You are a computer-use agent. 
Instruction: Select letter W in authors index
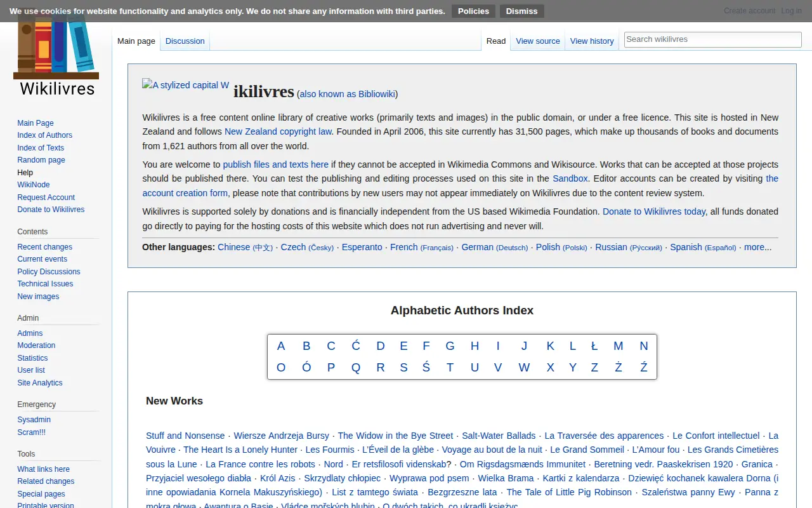point(524,368)
